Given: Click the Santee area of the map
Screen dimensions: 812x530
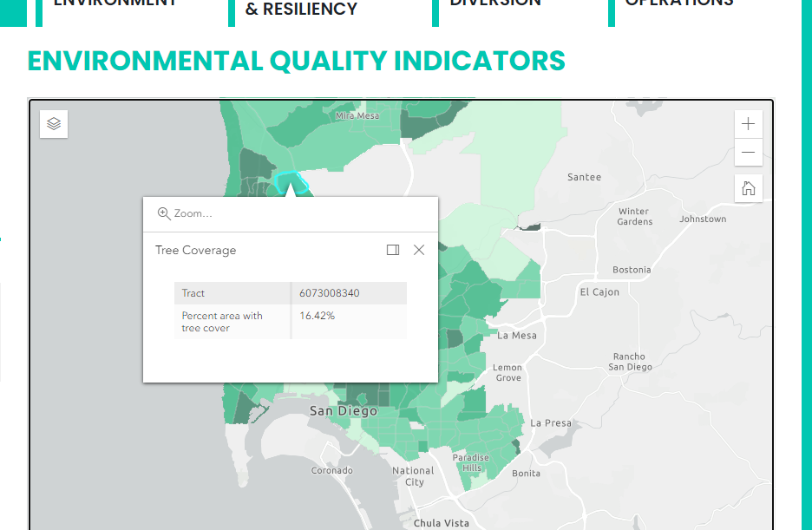Looking at the screenshot, I should click(583, 176).
